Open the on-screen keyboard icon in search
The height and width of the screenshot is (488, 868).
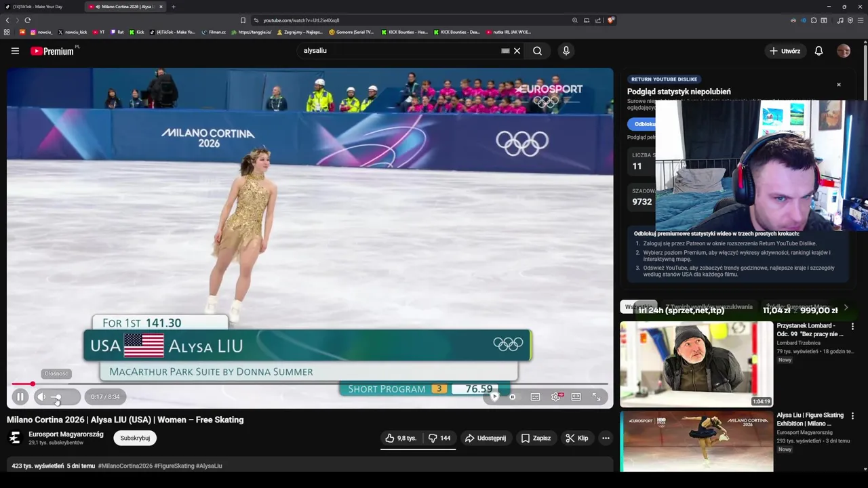click(505, 51)
